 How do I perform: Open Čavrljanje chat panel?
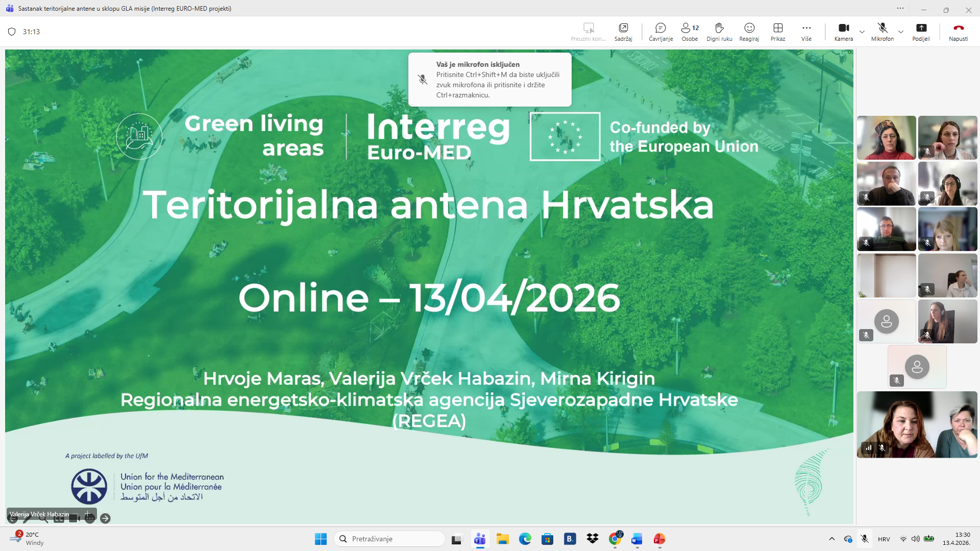click(x=660, y=32)
